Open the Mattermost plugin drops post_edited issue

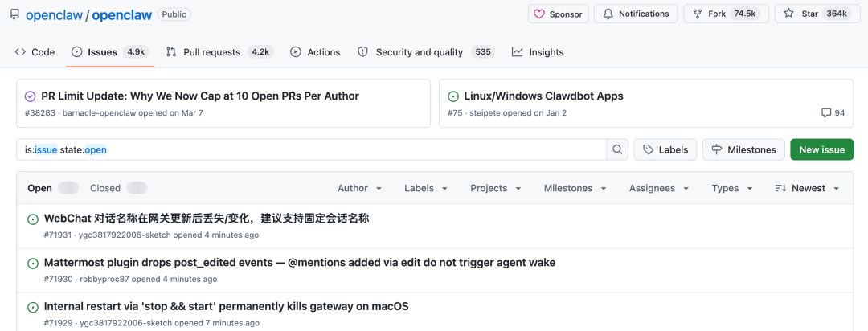(299, 262)
